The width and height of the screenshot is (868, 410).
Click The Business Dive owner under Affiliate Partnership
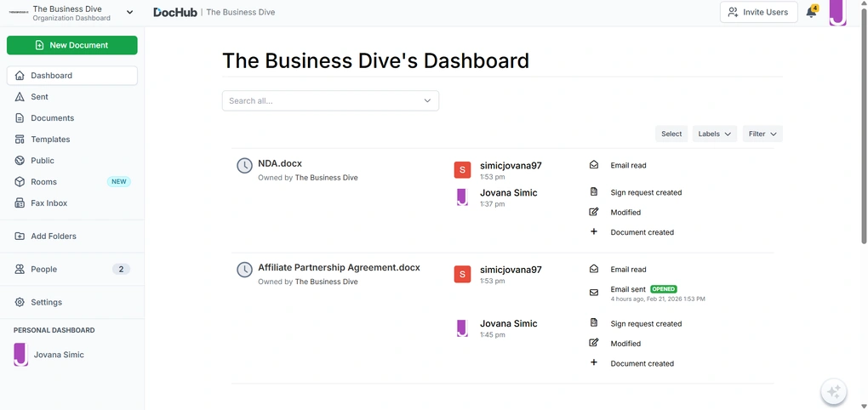click(326, 282)
